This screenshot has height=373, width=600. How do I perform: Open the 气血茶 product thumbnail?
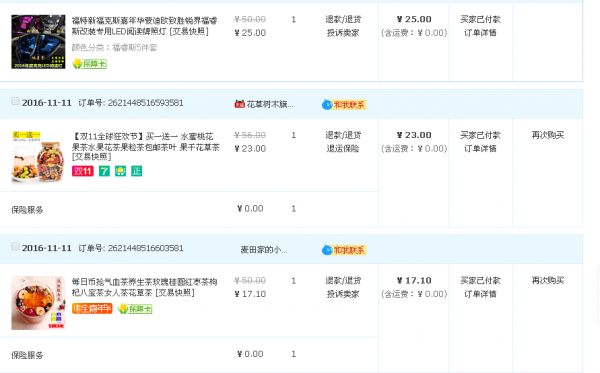tap(38, 303)
